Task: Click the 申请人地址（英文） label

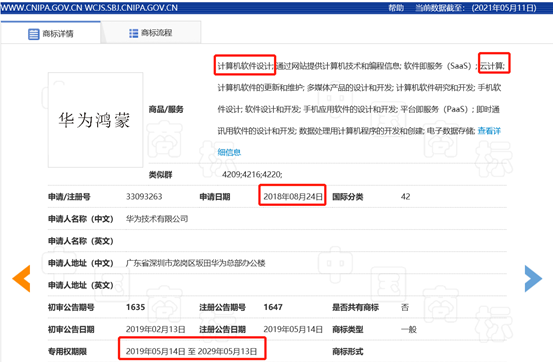Action: click(81, 285)
